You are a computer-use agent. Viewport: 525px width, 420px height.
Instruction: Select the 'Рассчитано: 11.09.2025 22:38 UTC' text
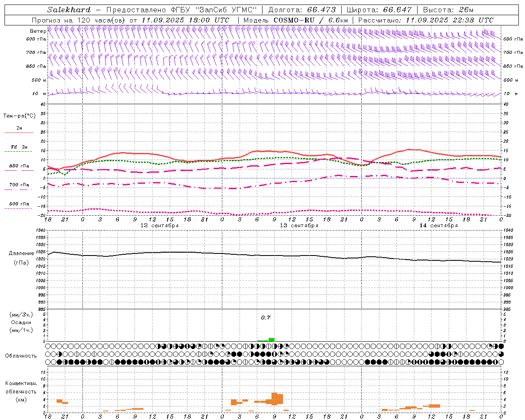pos(426,20)
